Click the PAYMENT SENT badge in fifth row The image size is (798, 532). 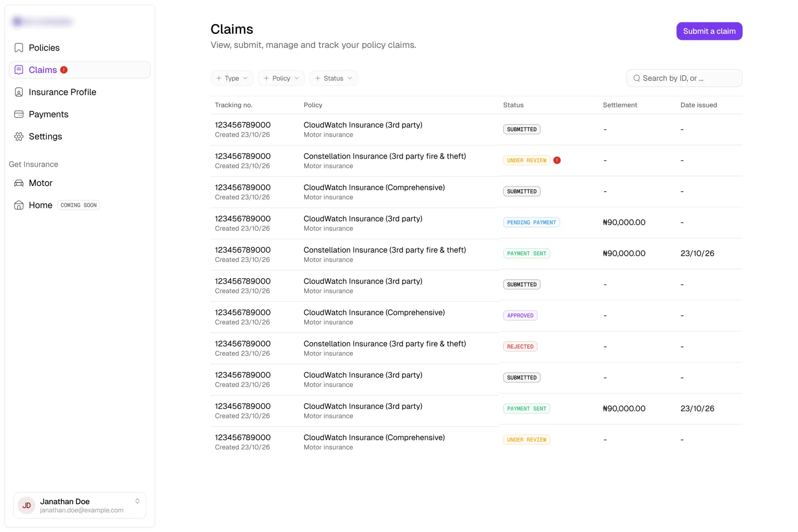tap(527, 254)
